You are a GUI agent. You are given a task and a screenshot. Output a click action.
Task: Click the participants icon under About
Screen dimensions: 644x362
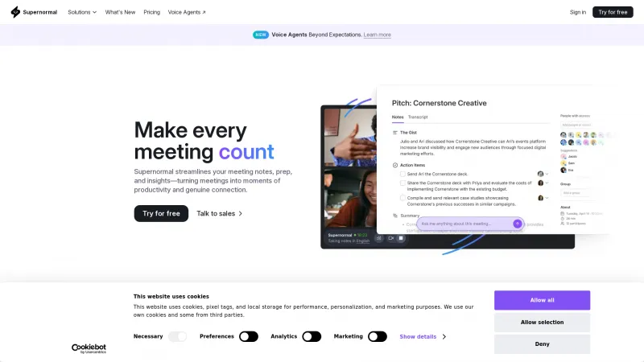tap(562, 224)
